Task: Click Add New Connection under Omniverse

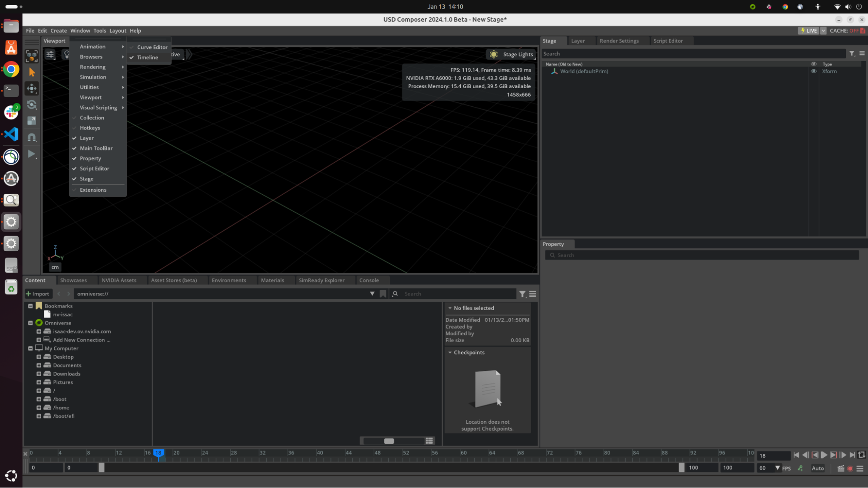Action: click(x=81, y=340)
